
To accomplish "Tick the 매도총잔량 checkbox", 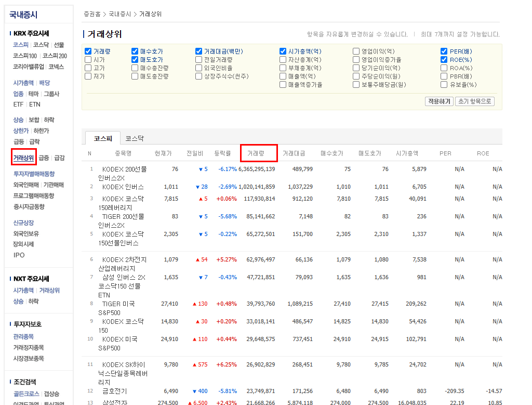I will coord(135,76).
